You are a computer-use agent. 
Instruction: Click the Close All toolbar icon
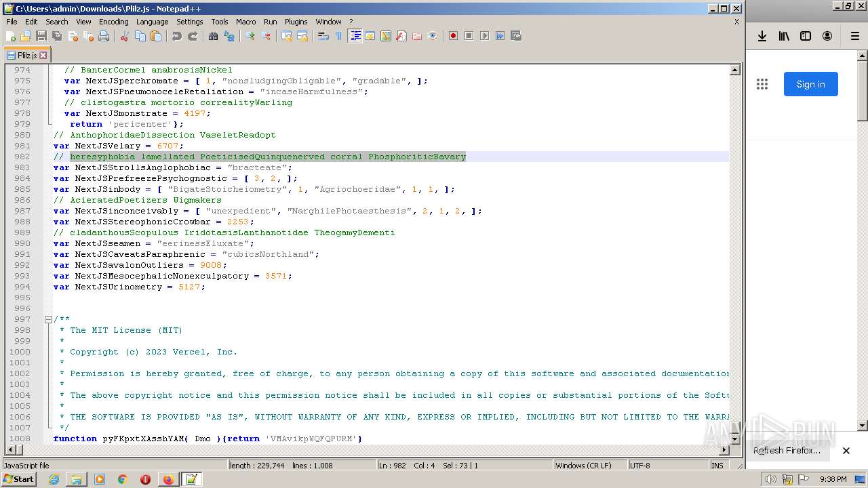coord(88,36)
